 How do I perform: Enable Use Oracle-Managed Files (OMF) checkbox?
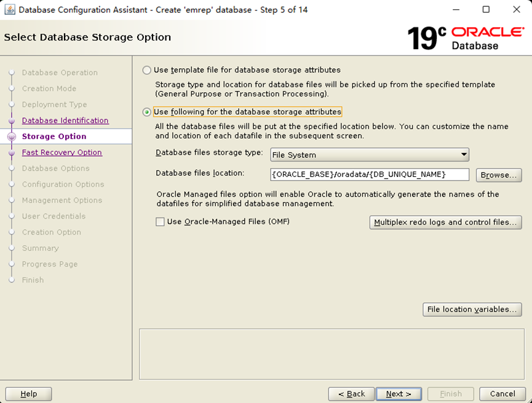coord(160,222)
